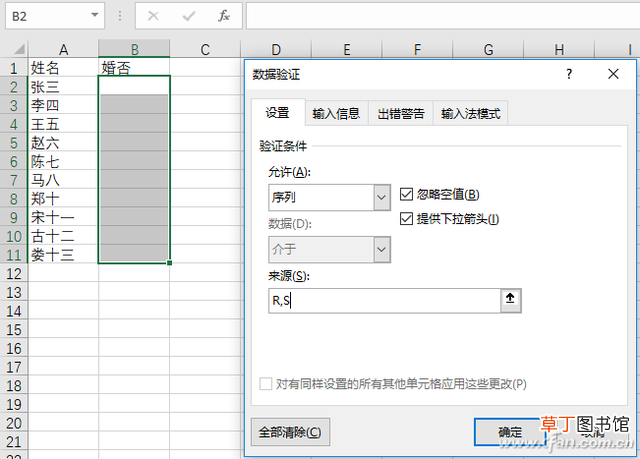Click the confirm checkmark icon in formula bar
Screen dimensions: 640x459
pos(189,16)
